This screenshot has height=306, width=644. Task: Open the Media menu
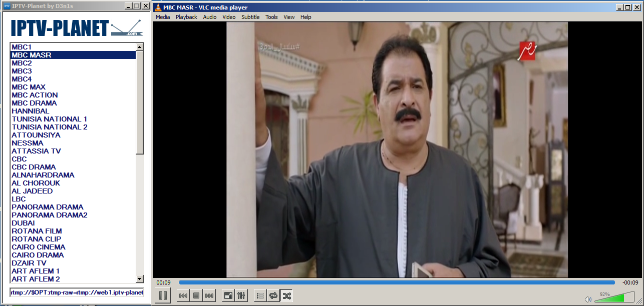163,17
